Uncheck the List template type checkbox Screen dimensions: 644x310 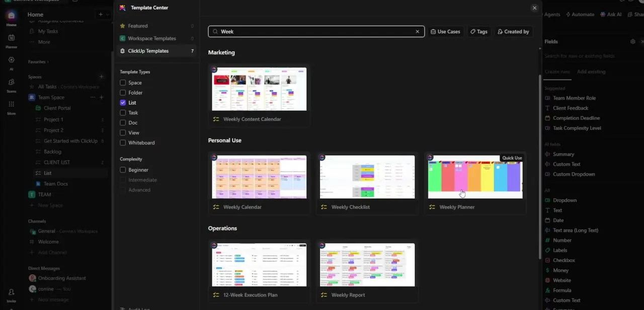tap(123, 103)
